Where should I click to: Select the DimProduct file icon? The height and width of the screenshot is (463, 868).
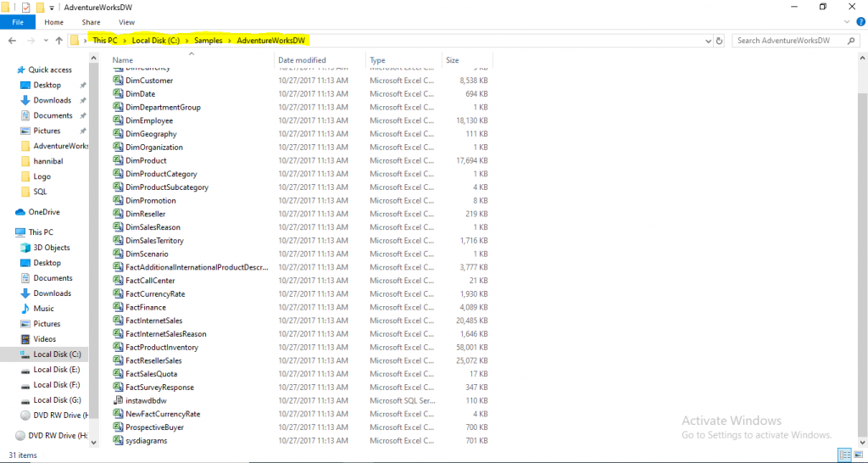[117, 160]
